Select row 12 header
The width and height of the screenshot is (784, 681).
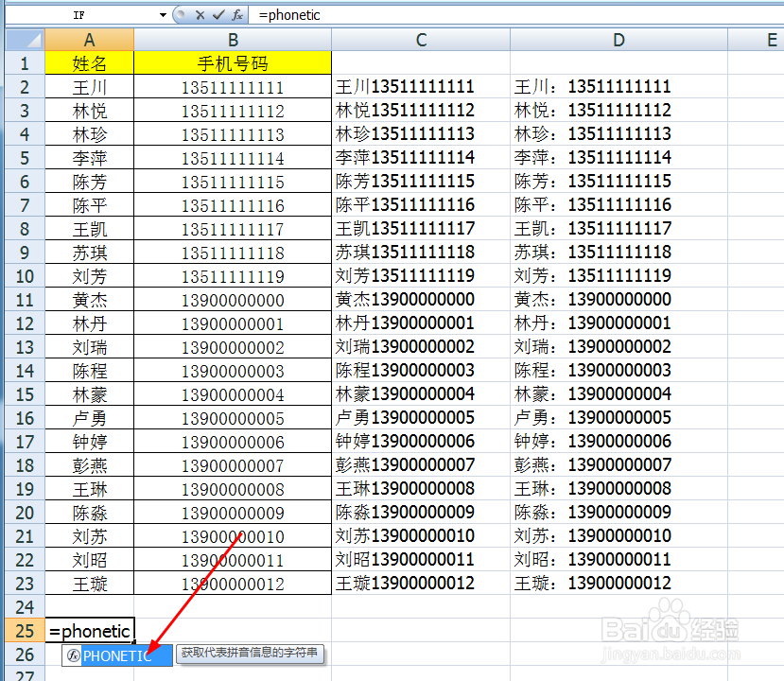click(25, 323)
